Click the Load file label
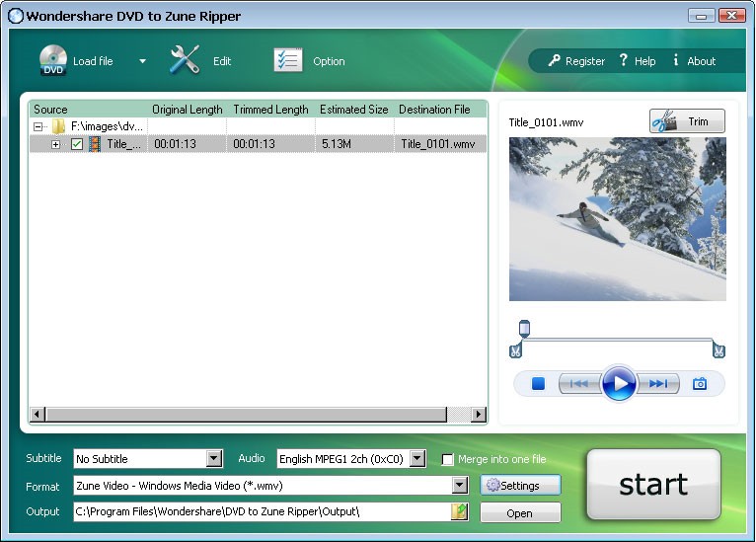The image size is (756, 542). pos(93,61)
